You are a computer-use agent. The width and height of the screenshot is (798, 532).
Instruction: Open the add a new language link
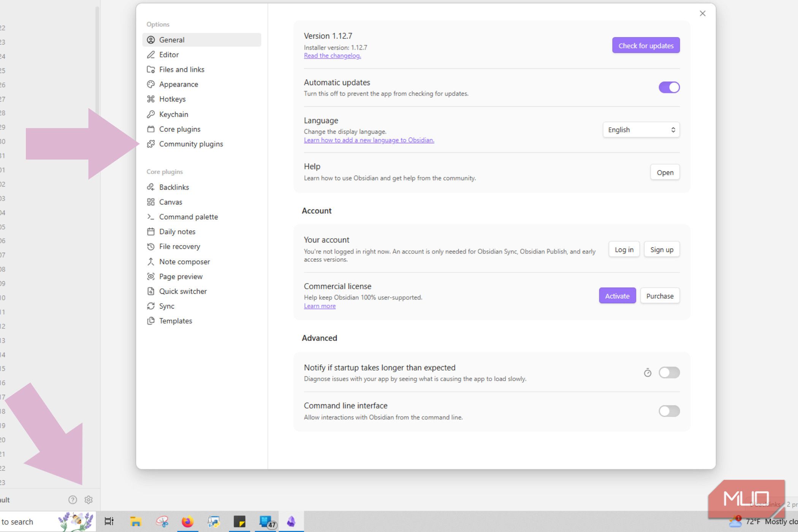coord(369,140)
